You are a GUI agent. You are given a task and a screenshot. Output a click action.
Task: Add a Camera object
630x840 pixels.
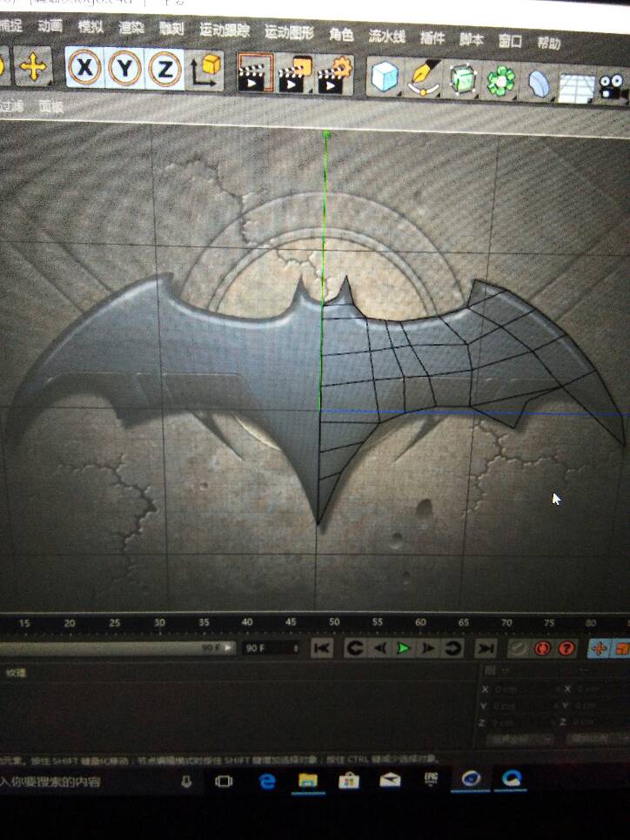(x=613, y=87)
